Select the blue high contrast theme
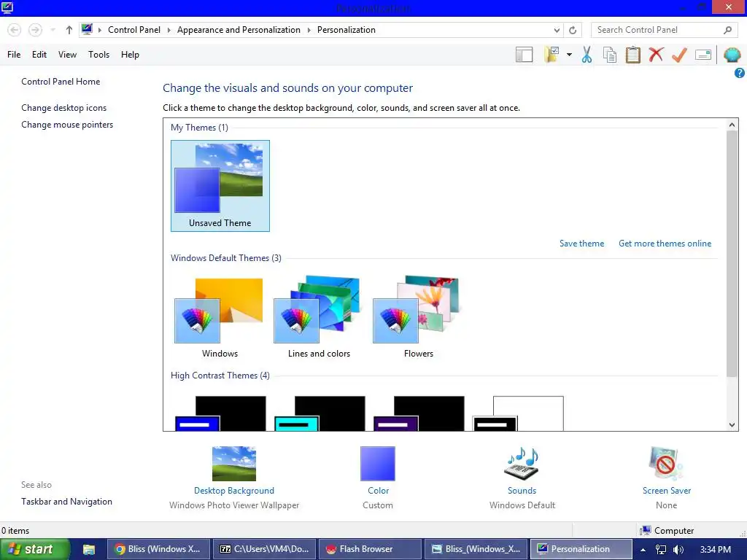 click(220, 413)
